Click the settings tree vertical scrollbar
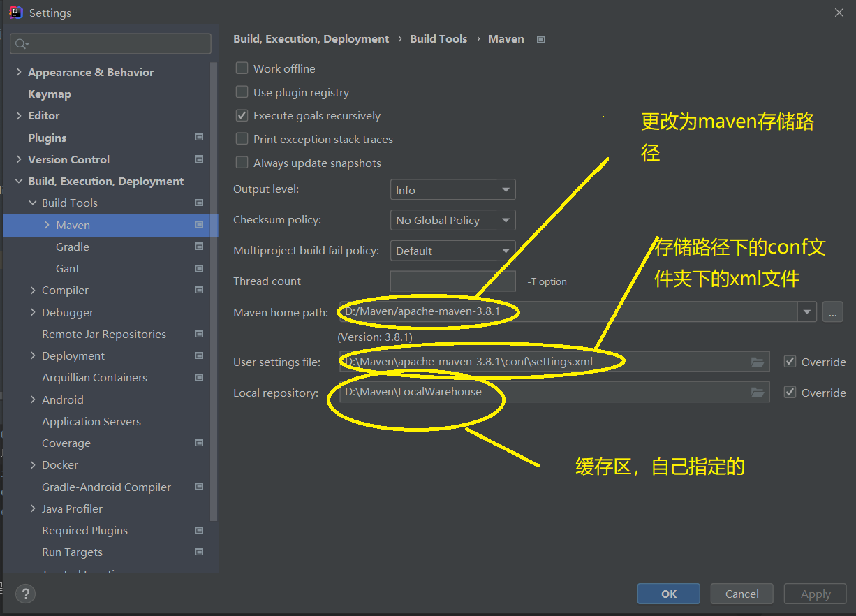The height and width of the screenshot is (616, 856). click(214, 291)
